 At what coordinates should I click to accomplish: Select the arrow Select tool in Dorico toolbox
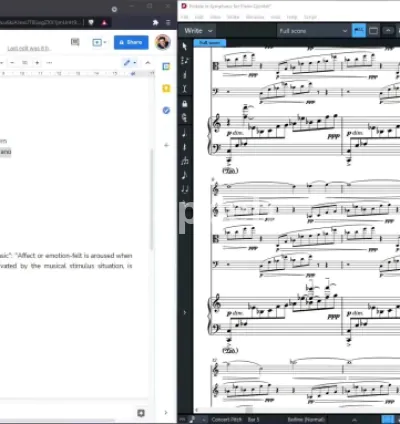[185, 46]
